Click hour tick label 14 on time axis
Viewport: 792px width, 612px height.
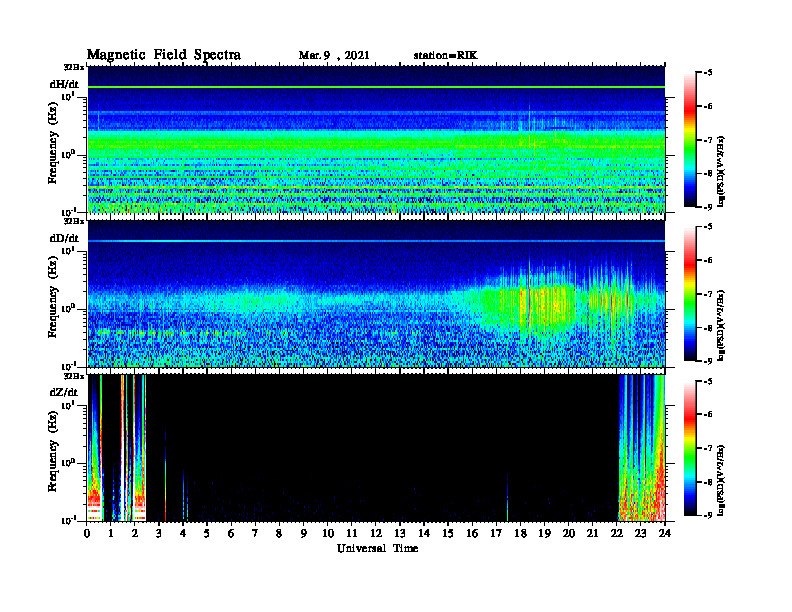[424, 533]
